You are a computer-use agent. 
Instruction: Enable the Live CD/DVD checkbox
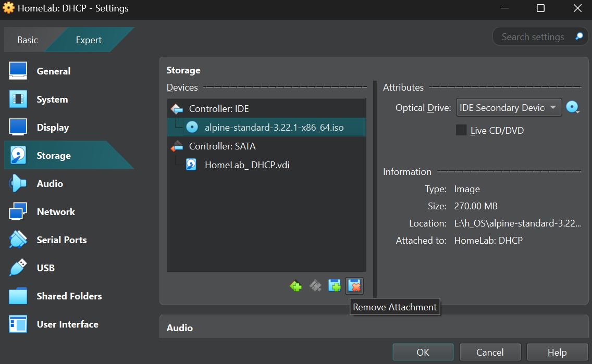461,130
